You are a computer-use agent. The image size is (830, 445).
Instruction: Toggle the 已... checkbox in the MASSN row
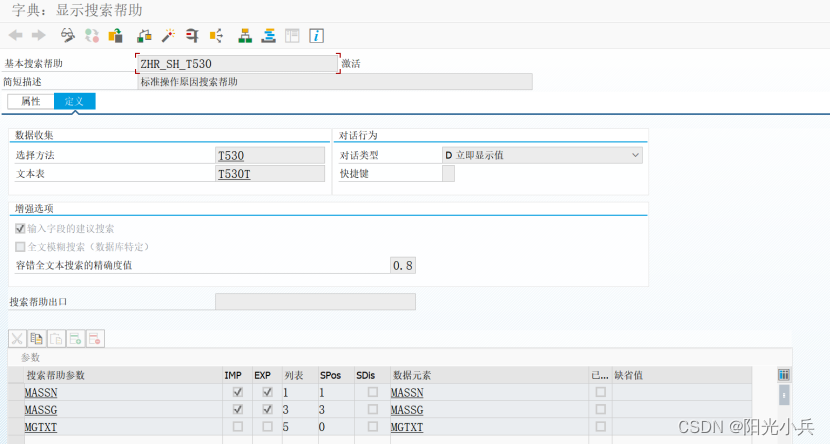pos(600,392)
